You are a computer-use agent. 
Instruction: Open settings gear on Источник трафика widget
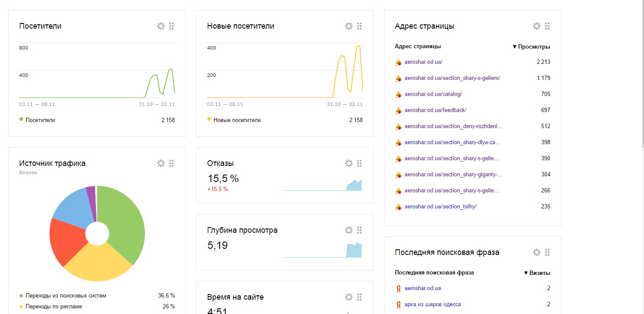pos(161,163)
